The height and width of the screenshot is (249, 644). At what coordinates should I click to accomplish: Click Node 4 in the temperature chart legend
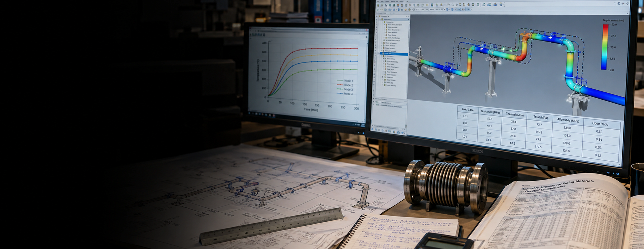[x=348, y=94]
